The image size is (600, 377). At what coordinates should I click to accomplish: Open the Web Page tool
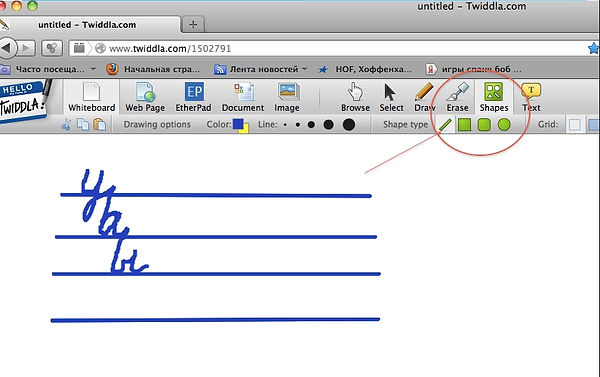[145, 98]
